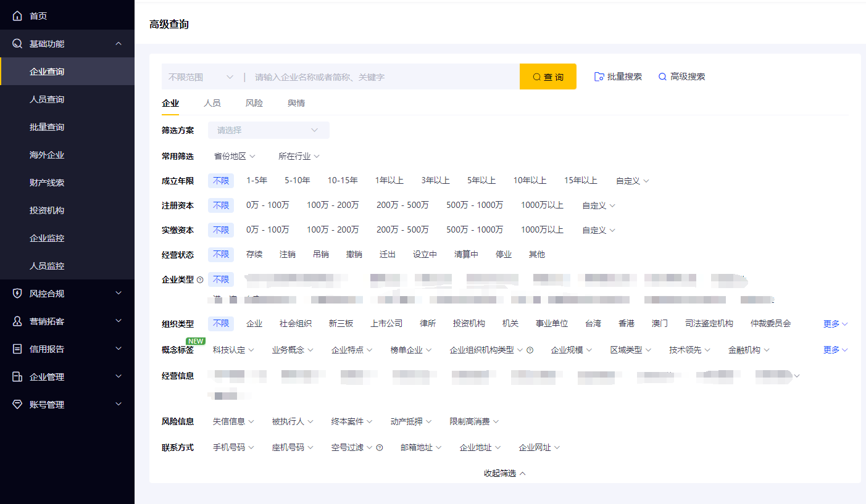Click the person icon beside 营销拓客

point(17,321)
